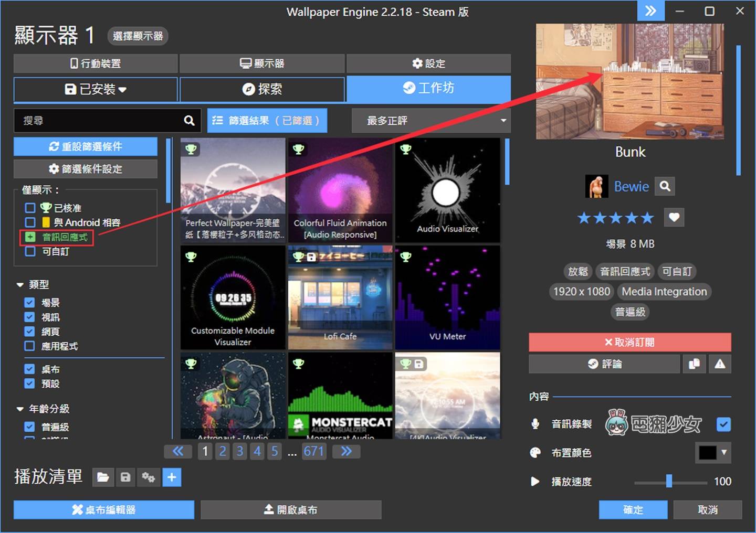The image size is (756, 533).
Task: Favorite Bunk with the heart icon
Action: tap(674, 217)
